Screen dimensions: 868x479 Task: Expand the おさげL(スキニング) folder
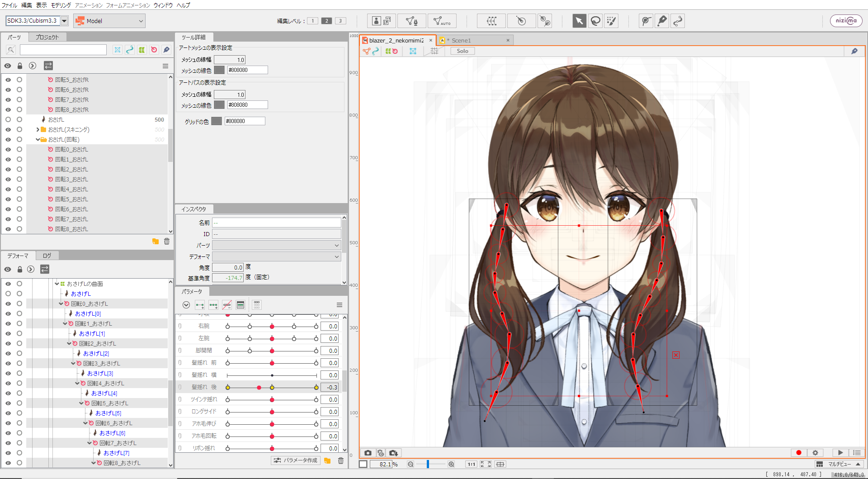(38, 129)
